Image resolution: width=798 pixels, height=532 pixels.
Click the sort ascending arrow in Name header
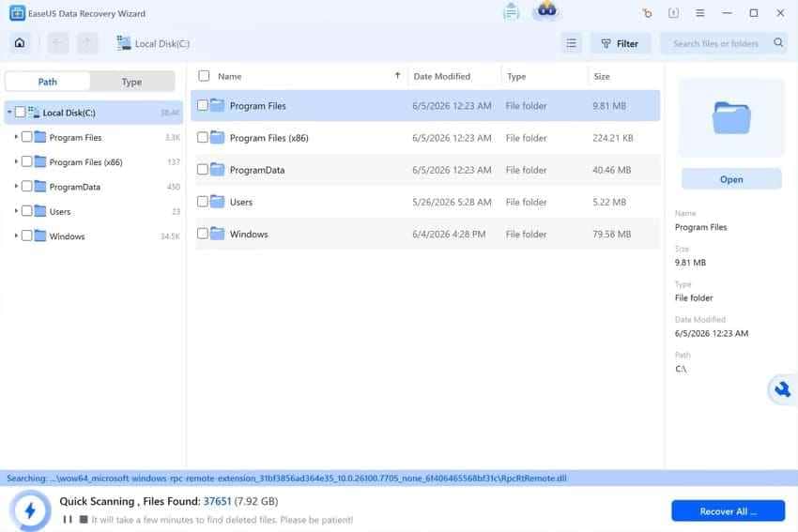click(397, 76)
